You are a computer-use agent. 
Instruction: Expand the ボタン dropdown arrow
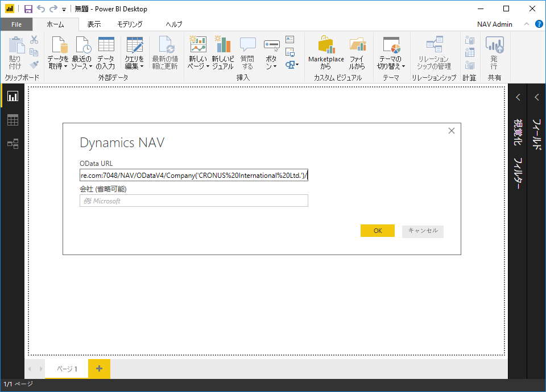(x=275, y=66)
